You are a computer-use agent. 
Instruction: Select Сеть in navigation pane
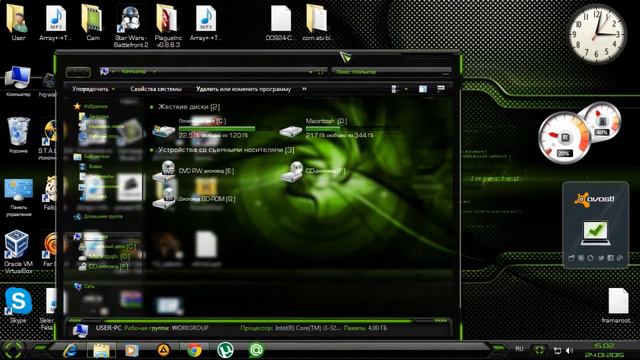[x=84, y=286]
